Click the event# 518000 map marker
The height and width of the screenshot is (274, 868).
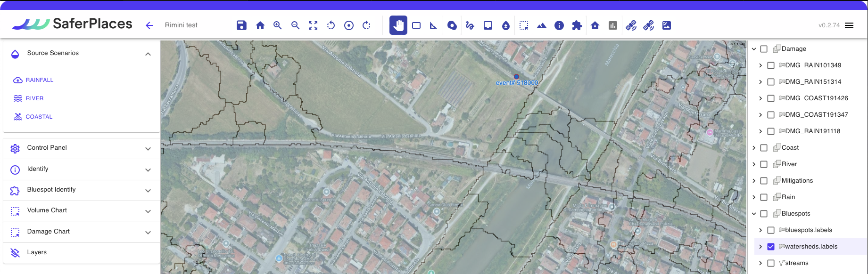[x=516, y=76]
